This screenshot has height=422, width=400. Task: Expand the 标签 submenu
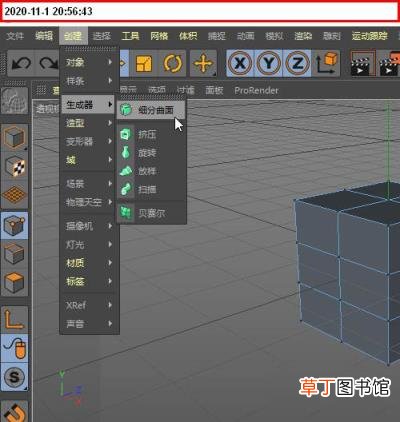89,281
